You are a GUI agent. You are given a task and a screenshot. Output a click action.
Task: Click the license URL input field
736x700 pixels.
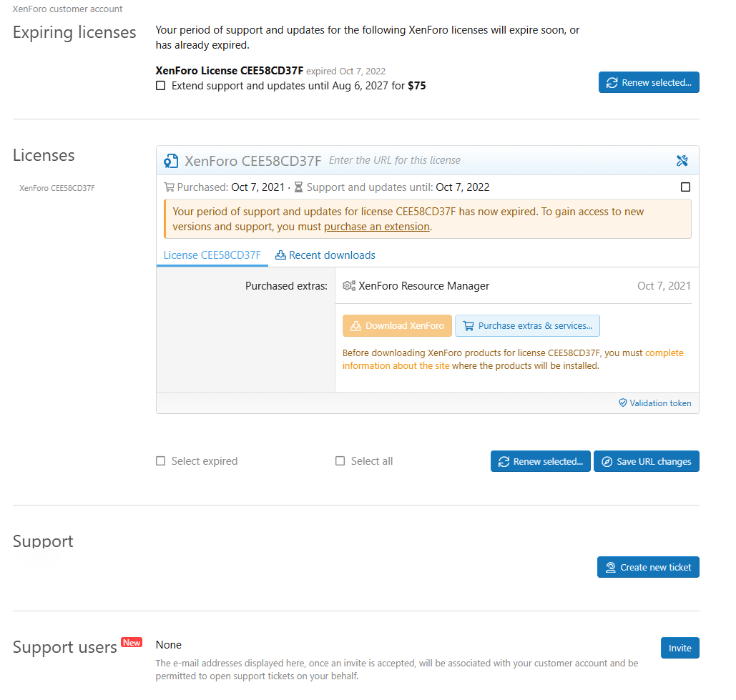[498, 160]
